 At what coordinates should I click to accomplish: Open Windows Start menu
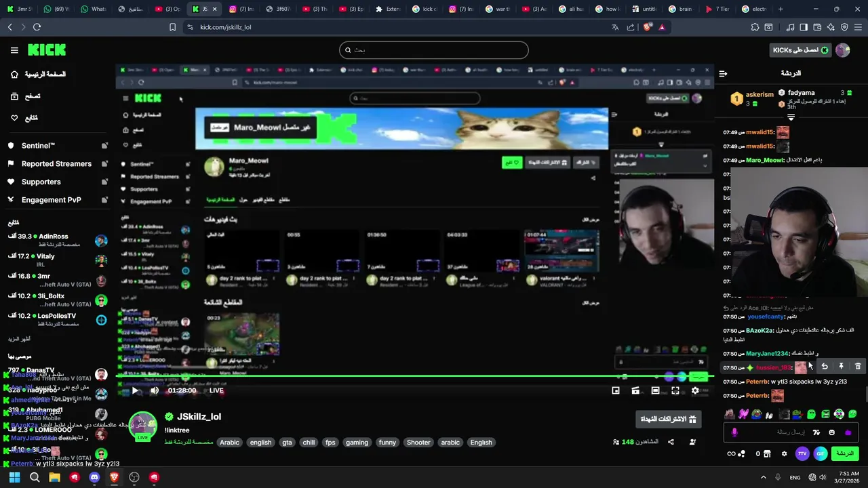15,477
